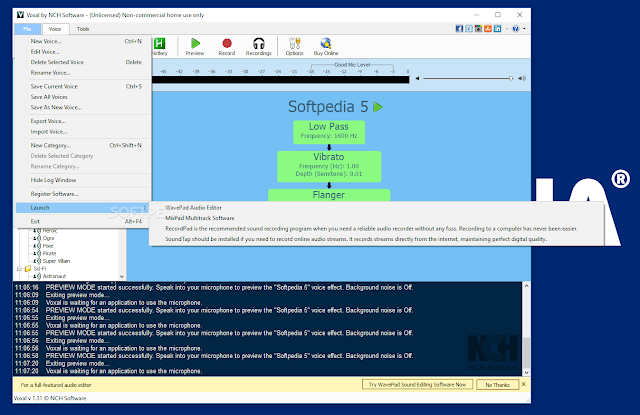Viewport: 640px width, 415px height.
Task: Choose Save As New Voice... entry
Action: tap(83, 107)
